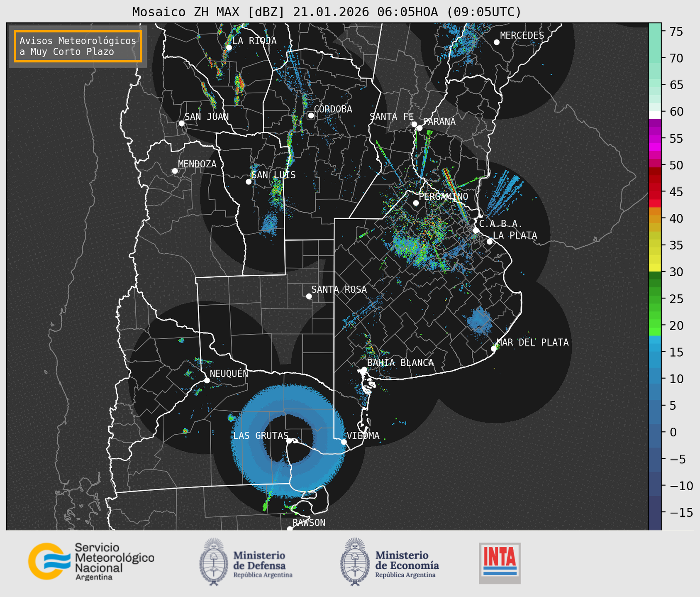This screenshot has height=597, width=700.
Task: Click the Neuquén city marker dot
Action: point(207,380)
